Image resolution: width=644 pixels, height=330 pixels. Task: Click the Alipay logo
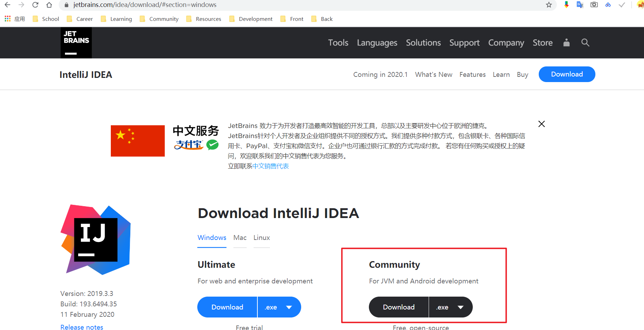coord(189,145)
